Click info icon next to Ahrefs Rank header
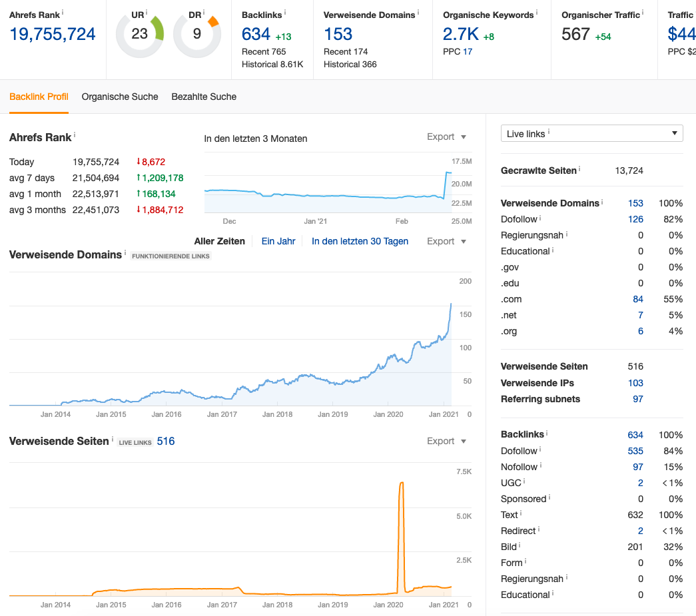 click(63, 12)
